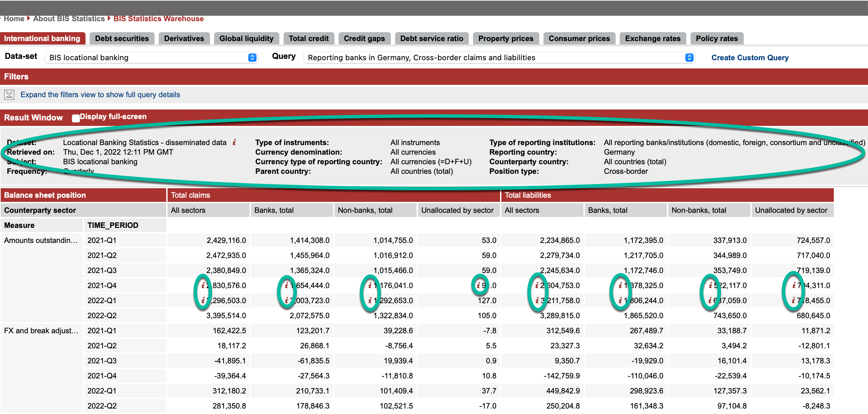Screen dimensions: 868x414
Task: Click info icon on 2021-Q4 liabilities Banks, total
Action: 620,285
